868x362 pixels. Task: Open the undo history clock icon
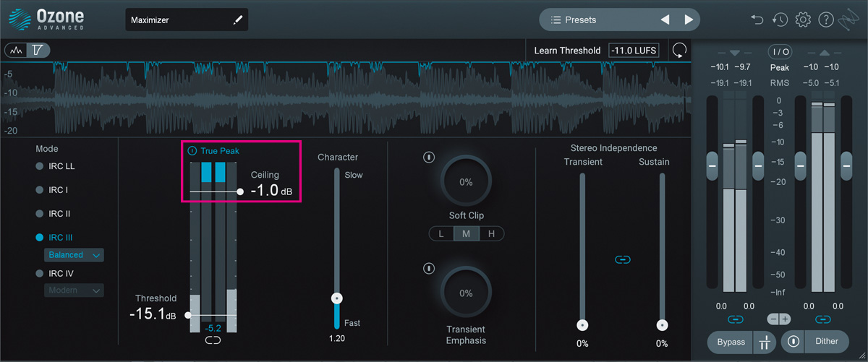point(780,20)
